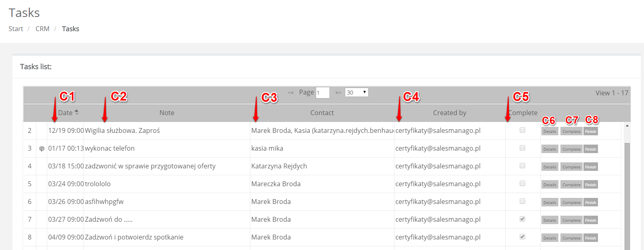Click the Complete column header
644x250 pixels.
point(523,113)
